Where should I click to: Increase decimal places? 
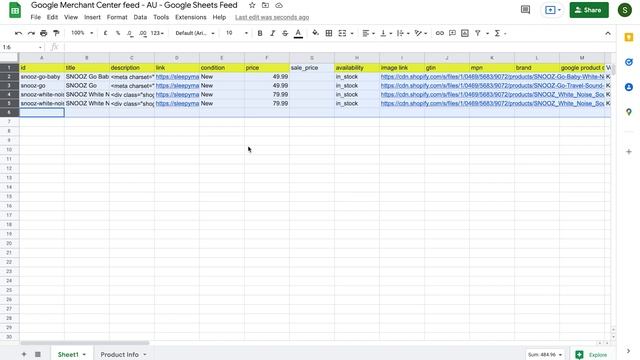(142, 33)
